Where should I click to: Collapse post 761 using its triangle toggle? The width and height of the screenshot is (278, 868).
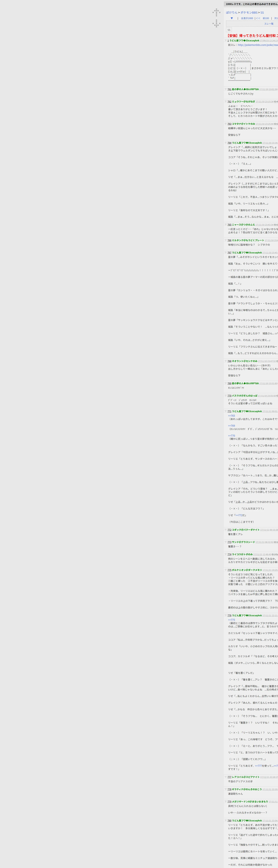pyautogui.click(x=226, y=89)
